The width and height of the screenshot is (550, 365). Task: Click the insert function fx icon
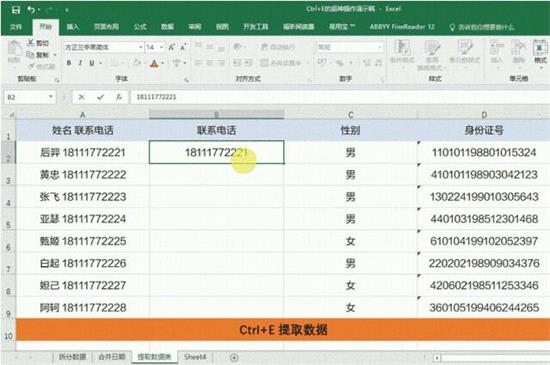tap(119, 97)
